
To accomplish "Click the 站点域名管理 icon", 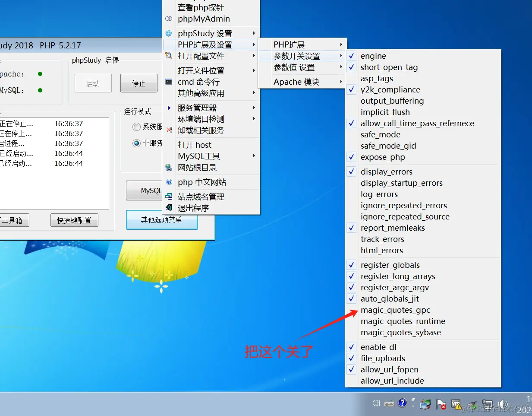I will [169, 197].
